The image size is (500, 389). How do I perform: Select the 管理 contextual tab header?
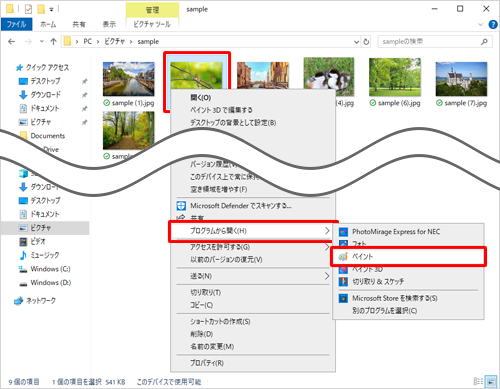tap(152, 10)
